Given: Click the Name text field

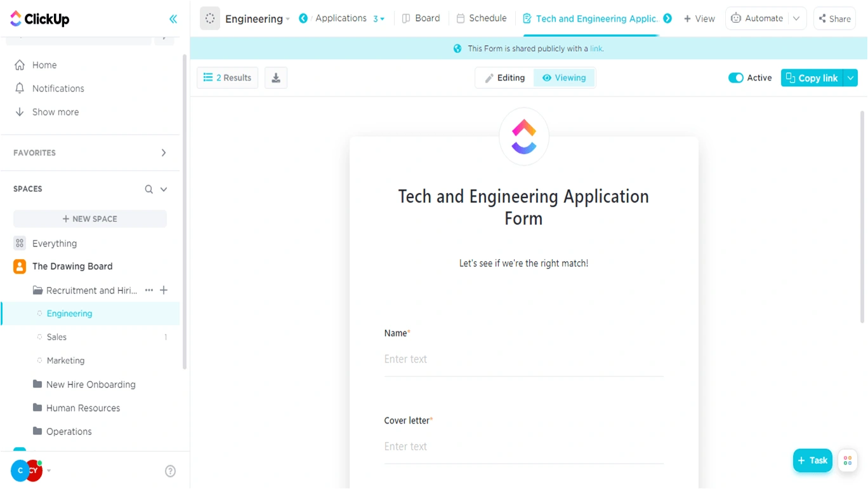Looking at the screenshot, I should [x=523, y=359].
